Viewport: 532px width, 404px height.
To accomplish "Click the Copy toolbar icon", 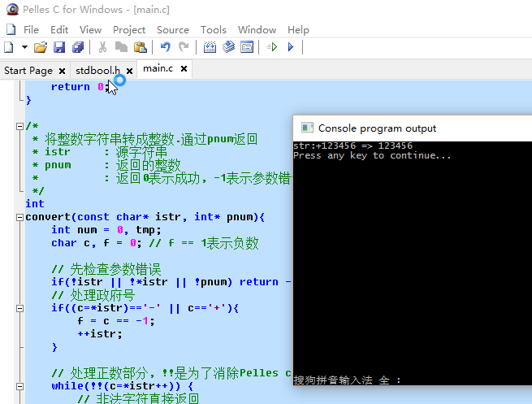I will click(121, 47).
